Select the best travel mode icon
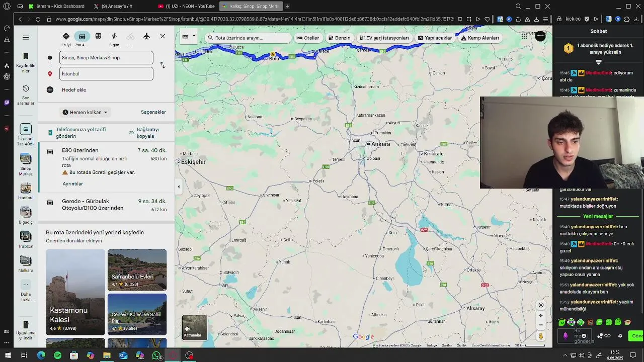The height and width of the screenshot is (362, 644). (66, 36)
